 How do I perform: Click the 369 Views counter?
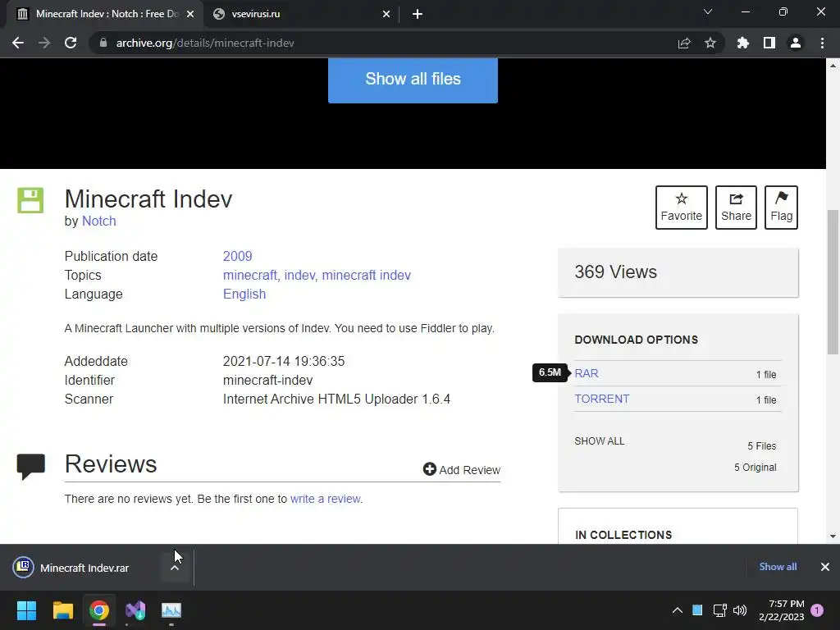615,272
